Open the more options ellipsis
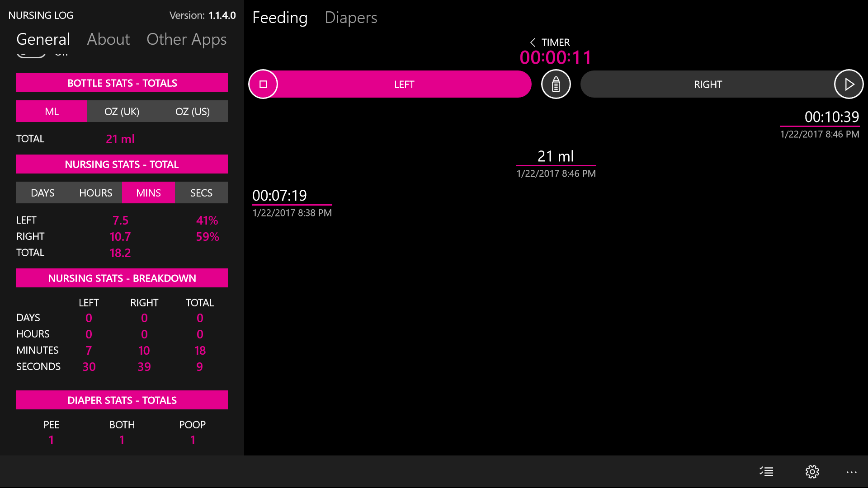The height and width of the screenshot is (488, 868). (x=851, y=472)
